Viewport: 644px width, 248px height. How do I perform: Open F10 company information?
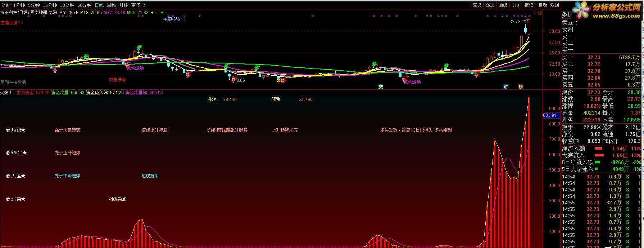[516, 5]
